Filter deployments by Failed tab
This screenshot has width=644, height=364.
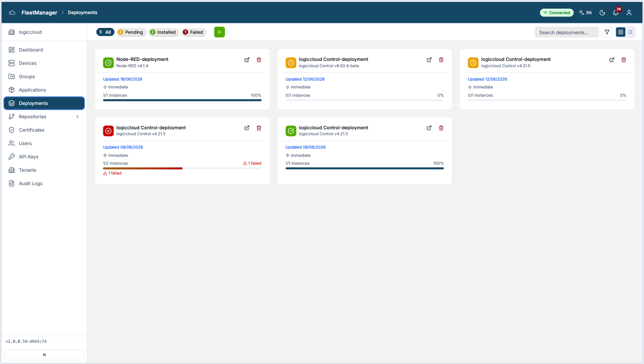click(194, 32)
